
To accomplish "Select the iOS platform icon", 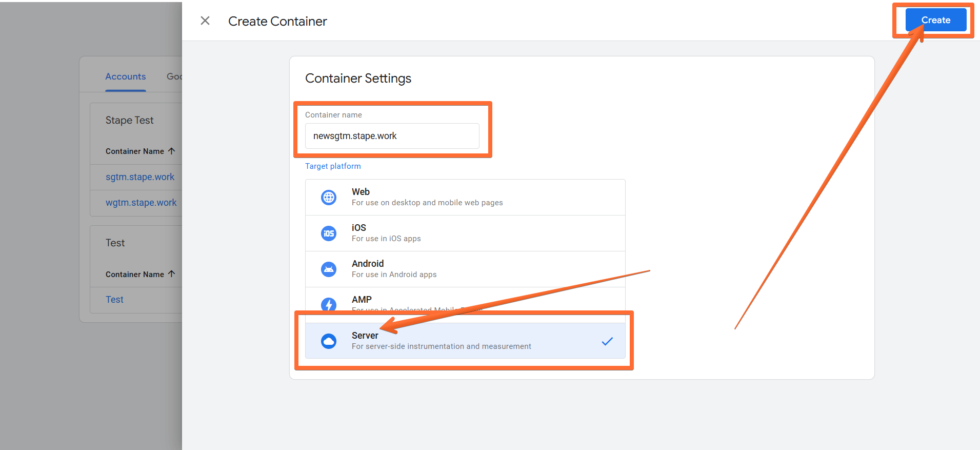I will (329, 233).
